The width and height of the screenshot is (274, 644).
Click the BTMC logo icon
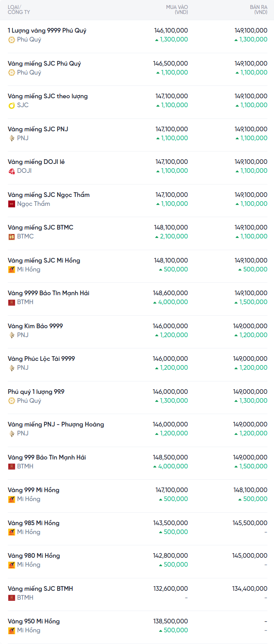(x=12, y=237)
